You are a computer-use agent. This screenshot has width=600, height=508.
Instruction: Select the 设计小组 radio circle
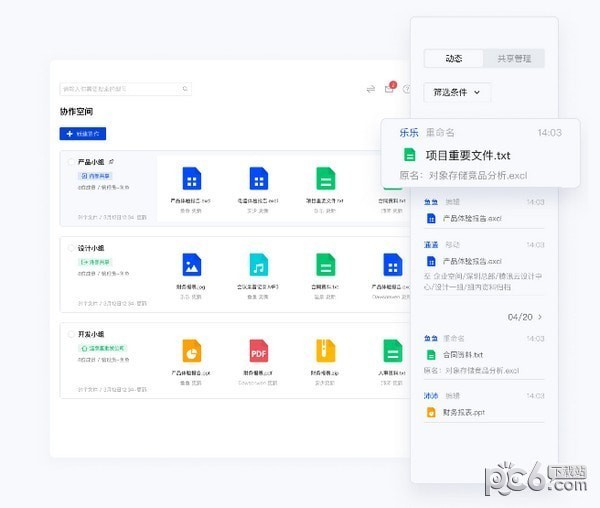(x=70, y=248)
